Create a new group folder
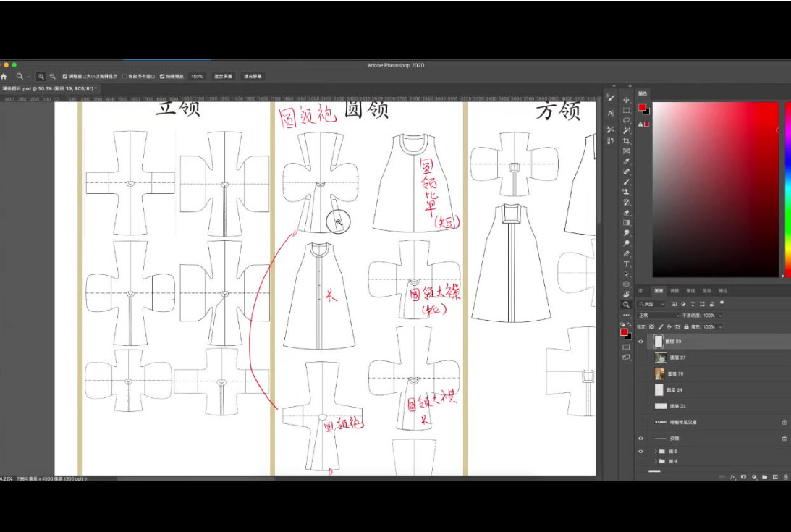 [x=764, y=477]
